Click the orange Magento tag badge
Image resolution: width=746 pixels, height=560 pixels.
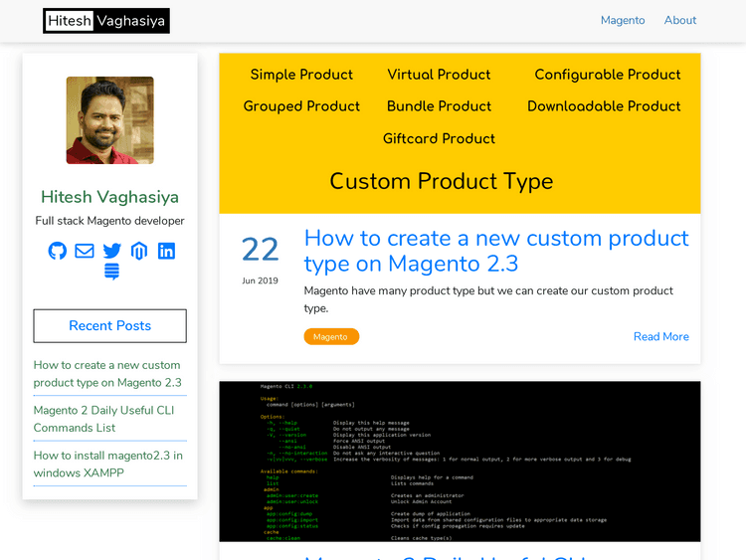pos(331,337)
